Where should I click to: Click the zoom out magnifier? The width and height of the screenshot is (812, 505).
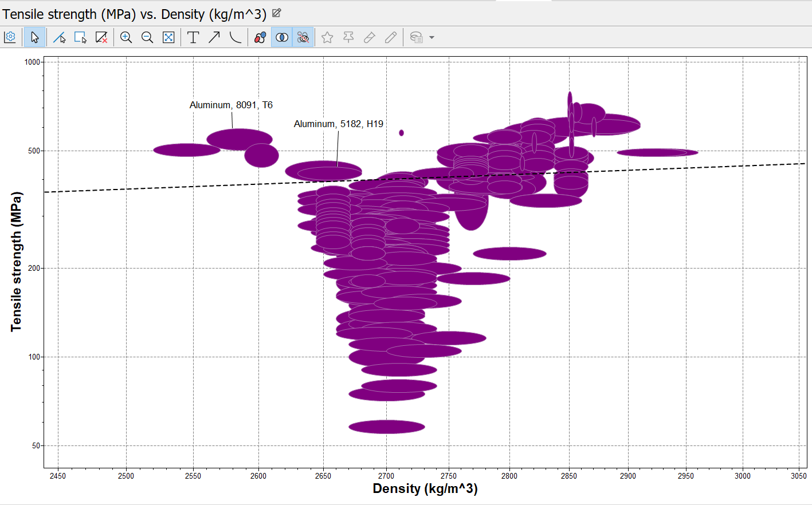coord(147,37)
